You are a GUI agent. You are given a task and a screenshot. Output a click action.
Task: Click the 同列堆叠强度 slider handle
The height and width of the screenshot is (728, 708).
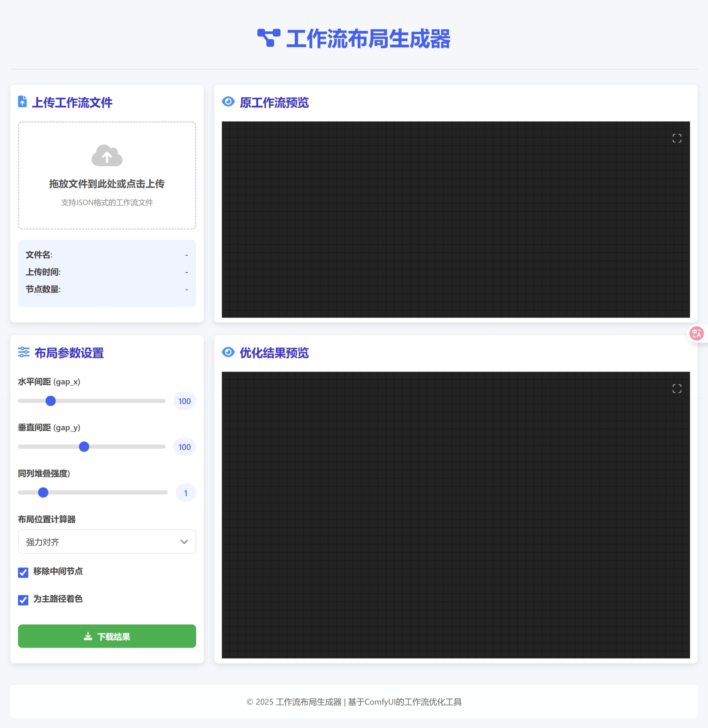(x=43, y=492)
